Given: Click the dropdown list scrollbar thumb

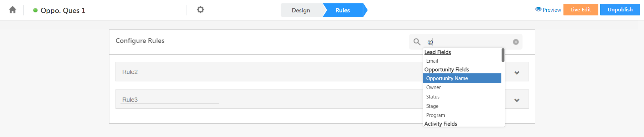Looking at the screenshot, I should (503, 55).
